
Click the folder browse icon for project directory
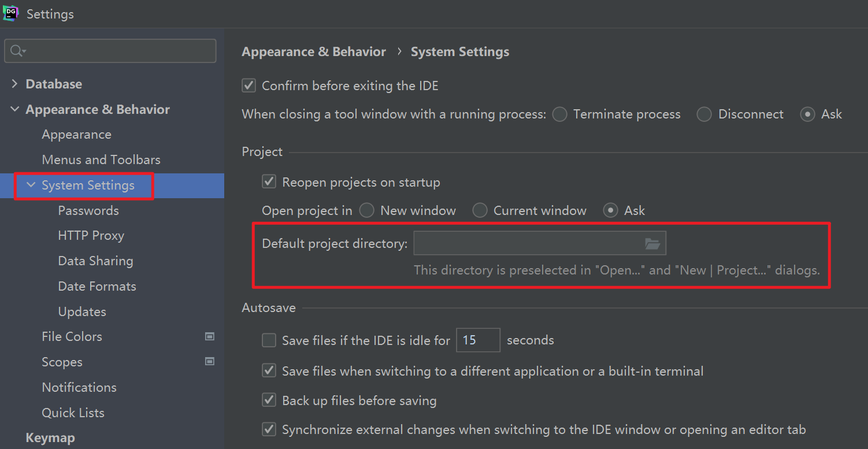tap(652, 244)
